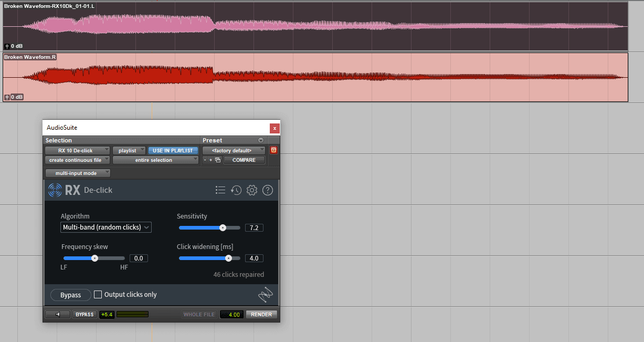The width and height of the screenshot is (644, 342).
Task: Click the COMPARE button
Action: tap(244, 160)
